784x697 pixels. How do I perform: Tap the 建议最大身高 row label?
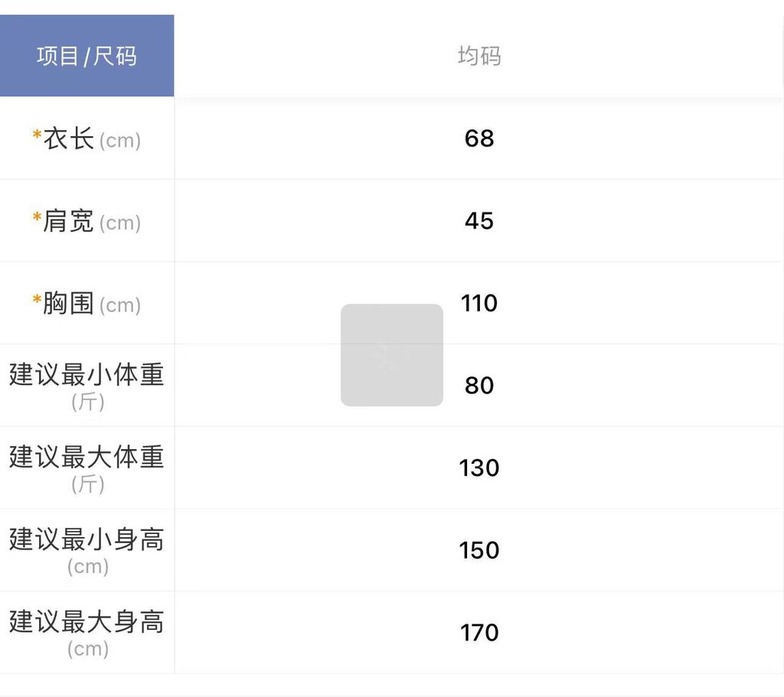pos(87,622)
